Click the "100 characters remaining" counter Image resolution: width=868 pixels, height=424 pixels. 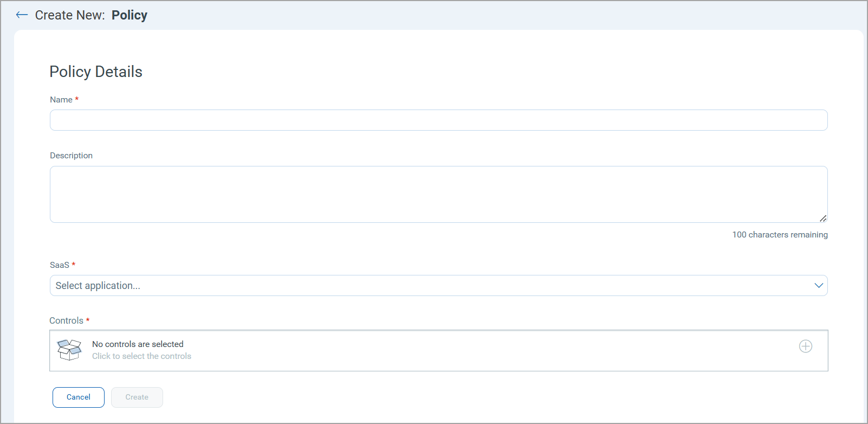click(780, 235)
